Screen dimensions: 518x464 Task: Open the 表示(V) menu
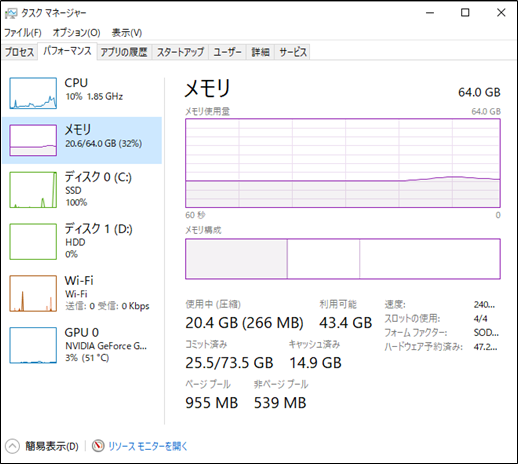pyautogui.click(x=127, y=33)
